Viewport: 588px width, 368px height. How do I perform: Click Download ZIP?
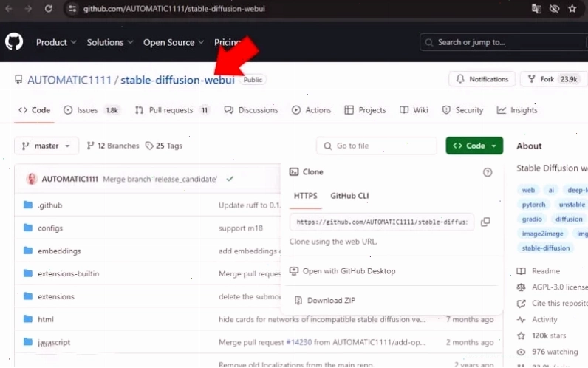click(325, 301)
